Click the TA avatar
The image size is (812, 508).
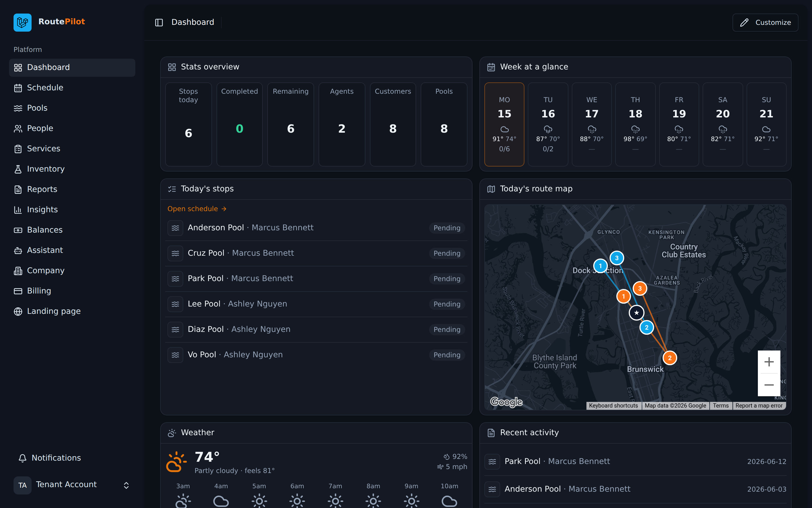coord(23,485)
